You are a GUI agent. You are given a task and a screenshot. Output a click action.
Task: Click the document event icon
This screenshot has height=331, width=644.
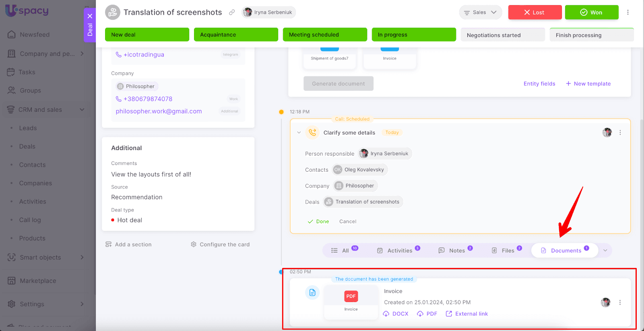click(312, 292)
